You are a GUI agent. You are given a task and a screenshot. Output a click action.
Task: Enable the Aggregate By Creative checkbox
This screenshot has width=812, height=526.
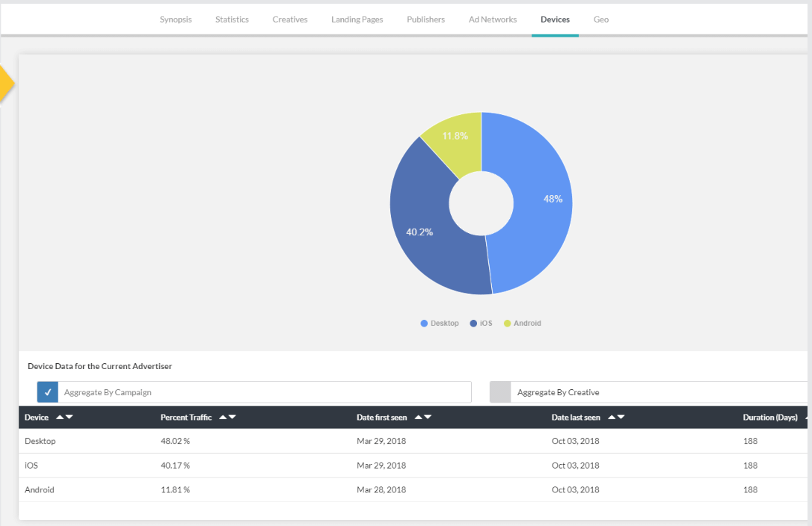click(x=500, y=392)
